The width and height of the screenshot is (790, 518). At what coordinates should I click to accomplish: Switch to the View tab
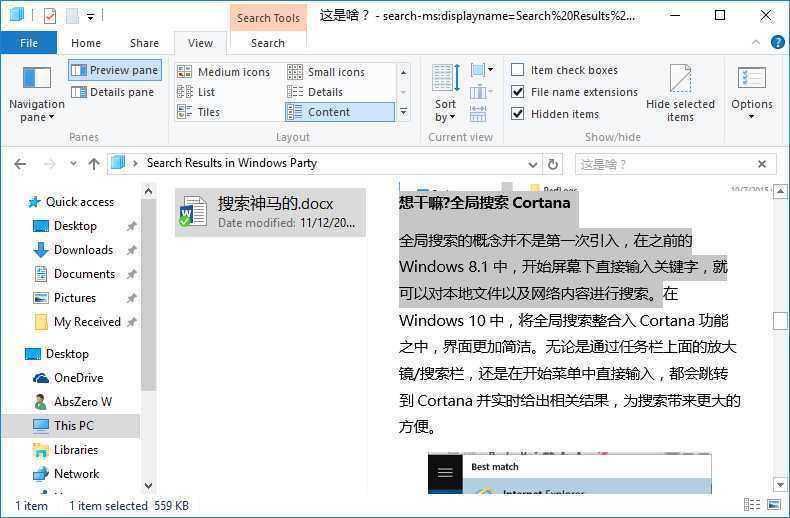(x=201, y=43)
